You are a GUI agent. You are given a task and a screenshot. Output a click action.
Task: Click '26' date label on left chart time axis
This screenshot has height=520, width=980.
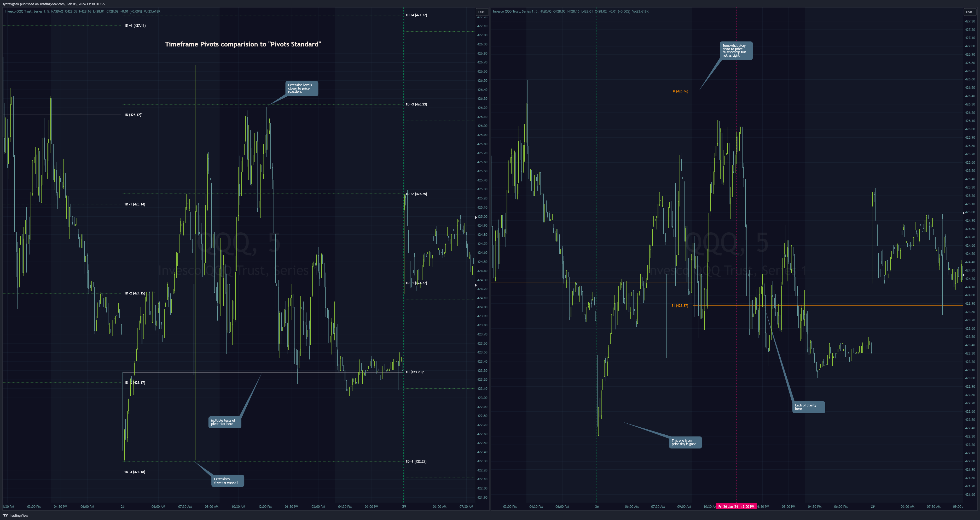tap(123, 507)
